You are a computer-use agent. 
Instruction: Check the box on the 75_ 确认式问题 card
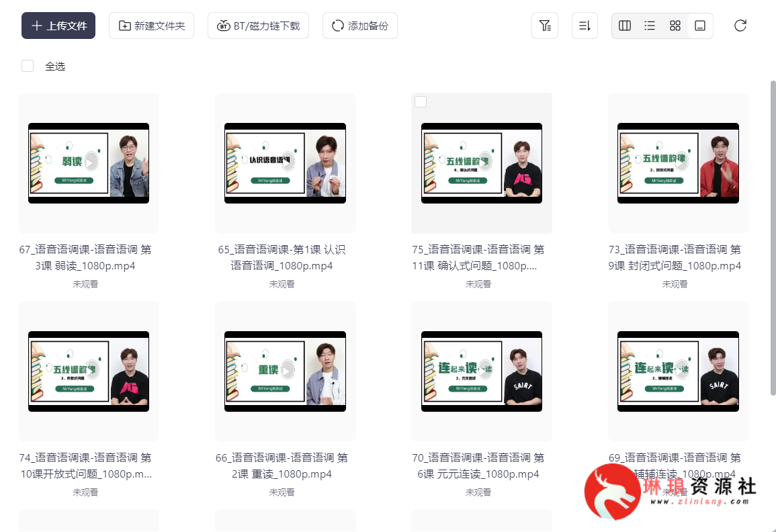(421, 101)
